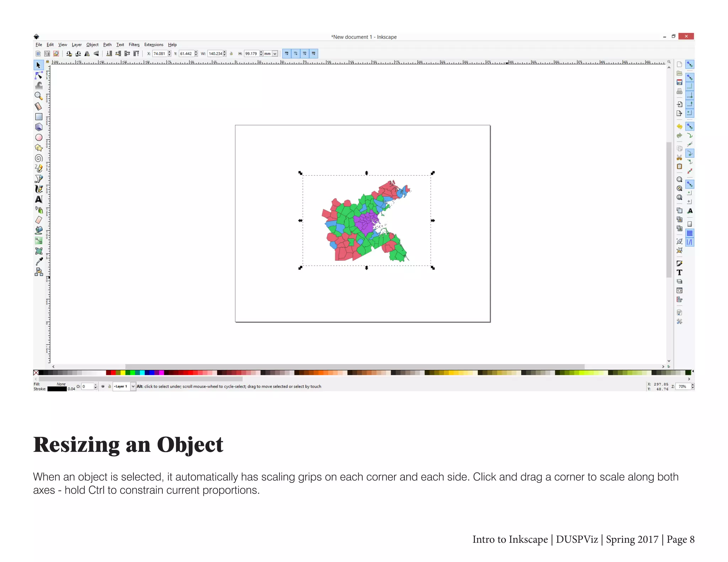
Task: Click the zoom 70% field
Action: coord(683,387)
